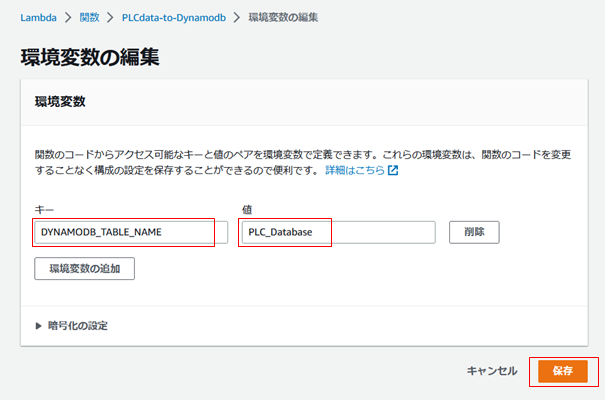This screenshot has width=605, height=400.
Task: Remove the variable with 削除 button
Action: pos(474,232)
